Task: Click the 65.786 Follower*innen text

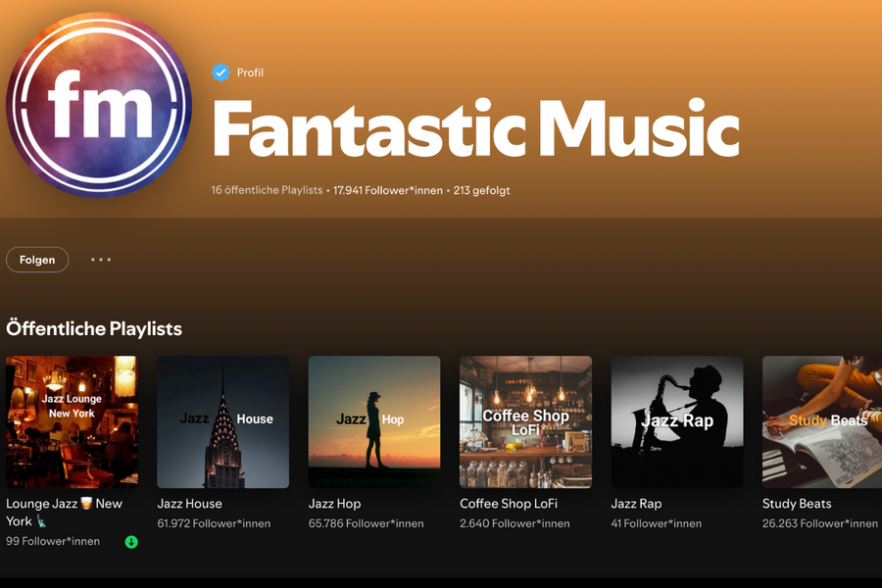Action: pos(367,524)
